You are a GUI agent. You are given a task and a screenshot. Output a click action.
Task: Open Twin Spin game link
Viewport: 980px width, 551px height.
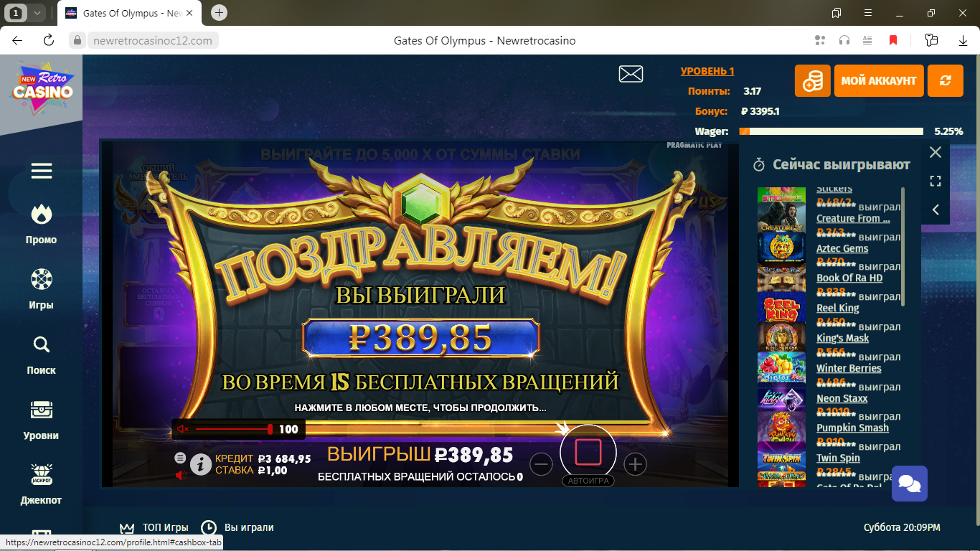click(838, 458)
